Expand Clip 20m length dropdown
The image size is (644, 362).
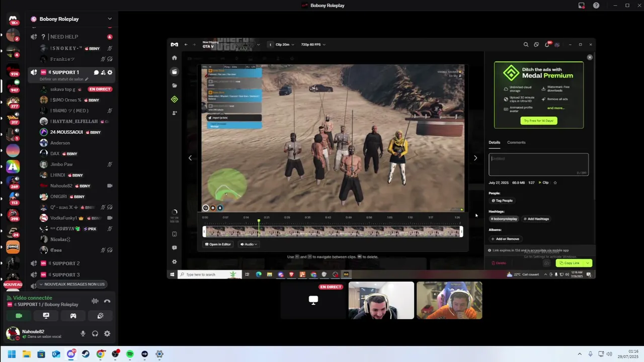pos(284,44)
